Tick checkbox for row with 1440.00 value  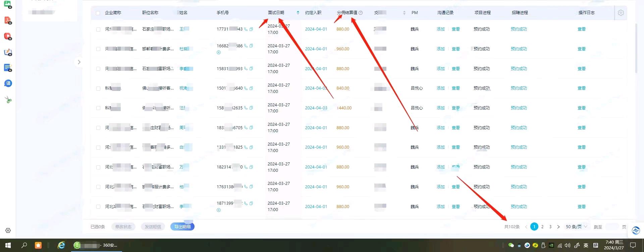98,108
